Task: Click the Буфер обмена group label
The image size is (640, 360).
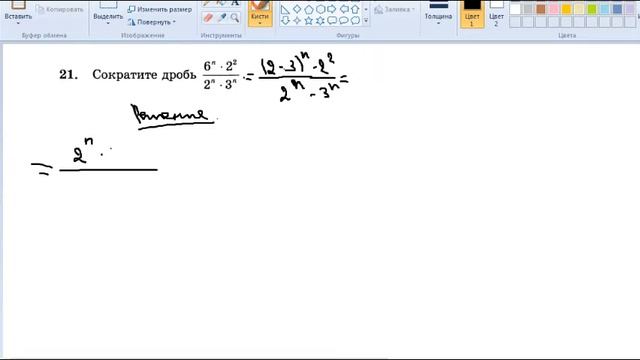Action: (x=44, y=36)
